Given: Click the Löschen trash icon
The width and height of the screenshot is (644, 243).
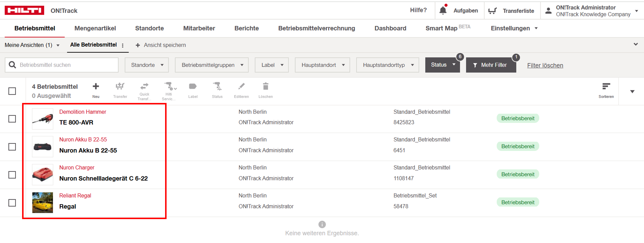Looking at the screenshot, I should click(266, 86).
